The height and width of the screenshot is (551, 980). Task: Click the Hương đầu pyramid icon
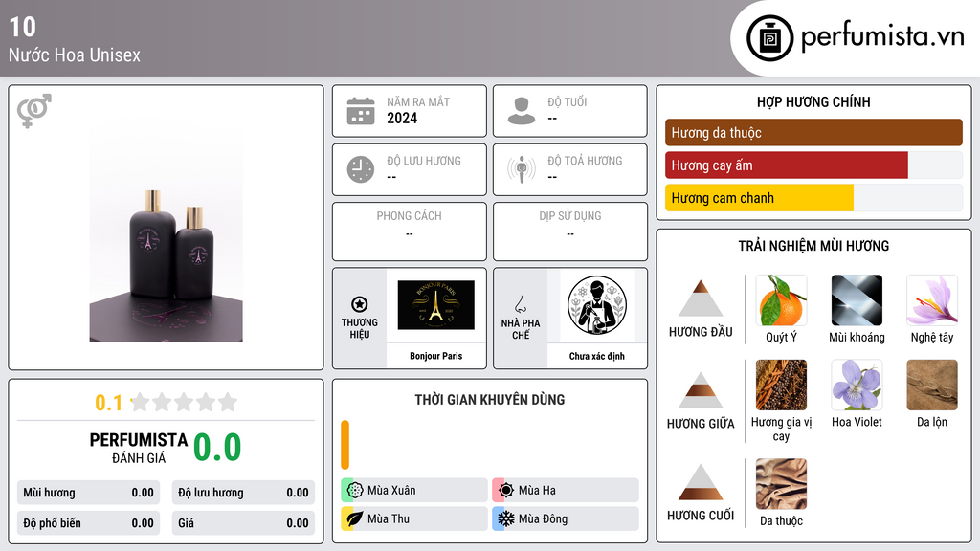pyautogui.click(x=701, y=298)
